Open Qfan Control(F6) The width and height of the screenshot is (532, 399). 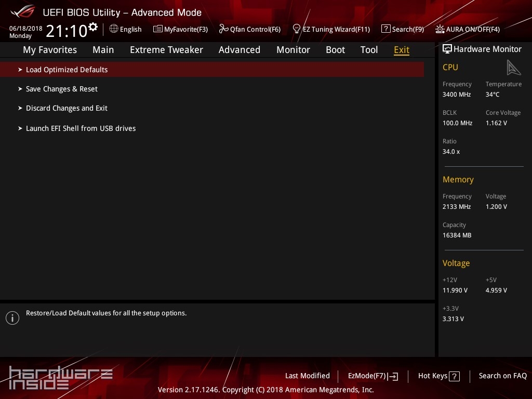coord(255,30)
